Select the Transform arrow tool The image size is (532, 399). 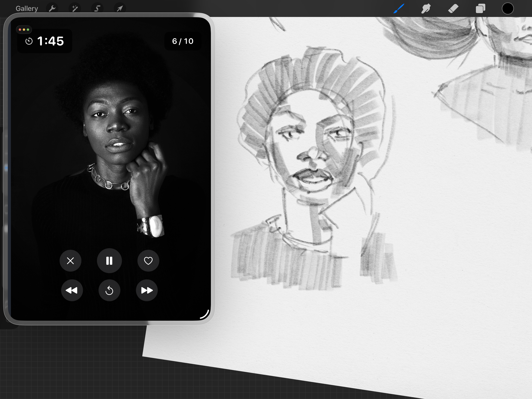[120, 8]
